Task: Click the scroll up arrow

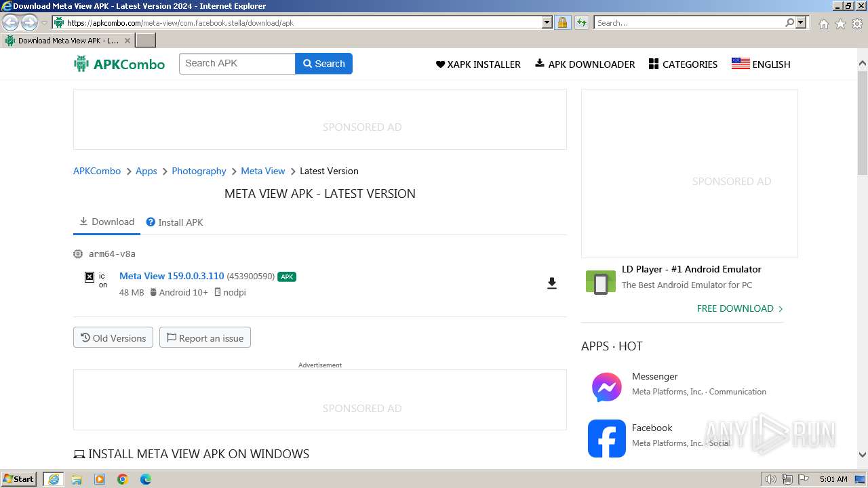Action: [863, 63]
